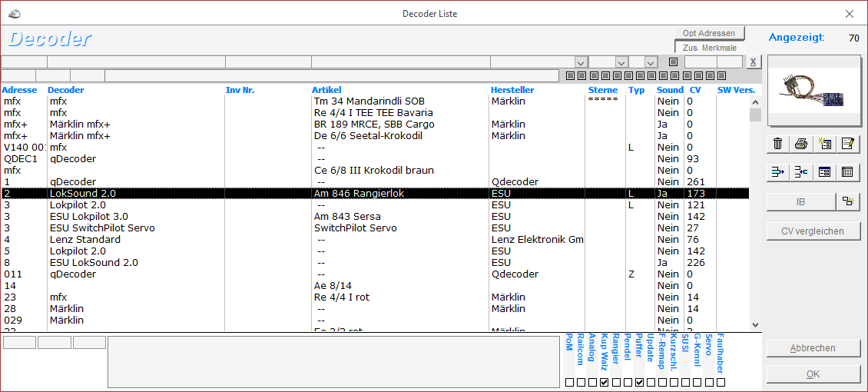Click the Decoder filter input field
The width and height of the screenshot is (868, 392).
coord(136,62)
